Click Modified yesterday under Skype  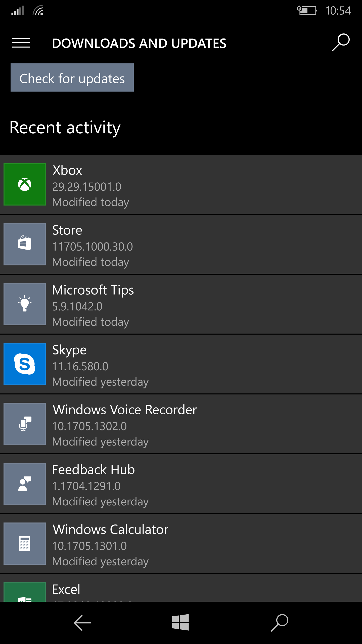(101, 382)
